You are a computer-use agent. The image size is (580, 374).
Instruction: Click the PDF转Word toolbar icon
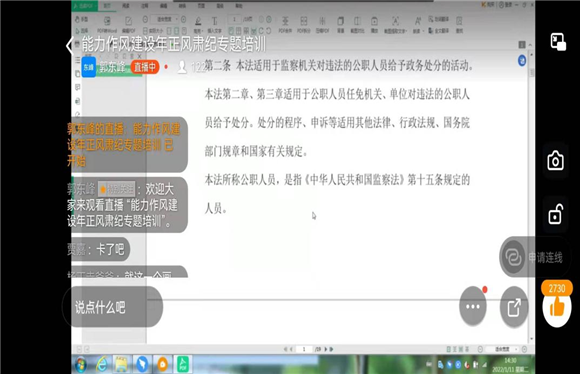tap(107, 25)
